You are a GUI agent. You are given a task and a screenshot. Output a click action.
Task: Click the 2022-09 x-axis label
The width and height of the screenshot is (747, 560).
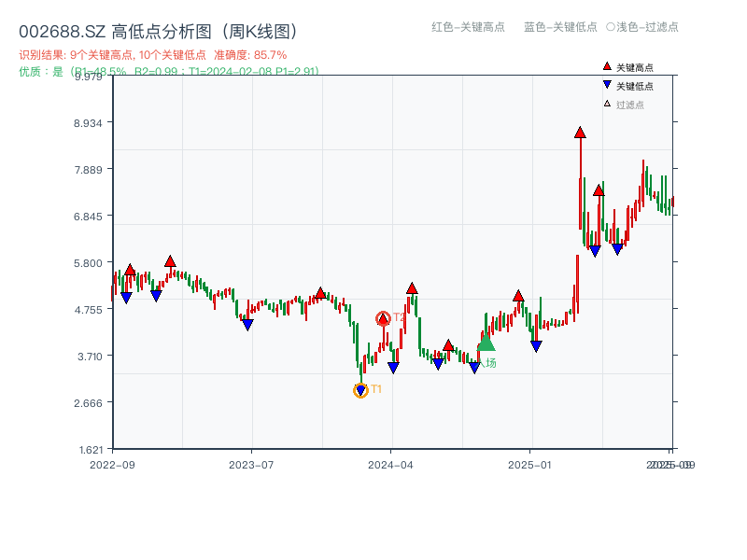[112, 465]
